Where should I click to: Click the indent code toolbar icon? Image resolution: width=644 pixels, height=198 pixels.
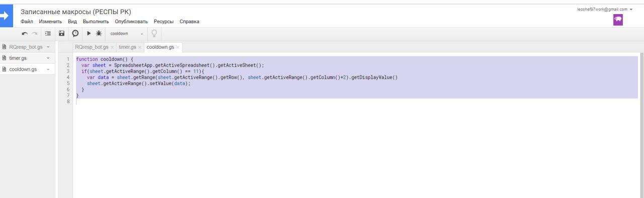[x=48, y=34]
